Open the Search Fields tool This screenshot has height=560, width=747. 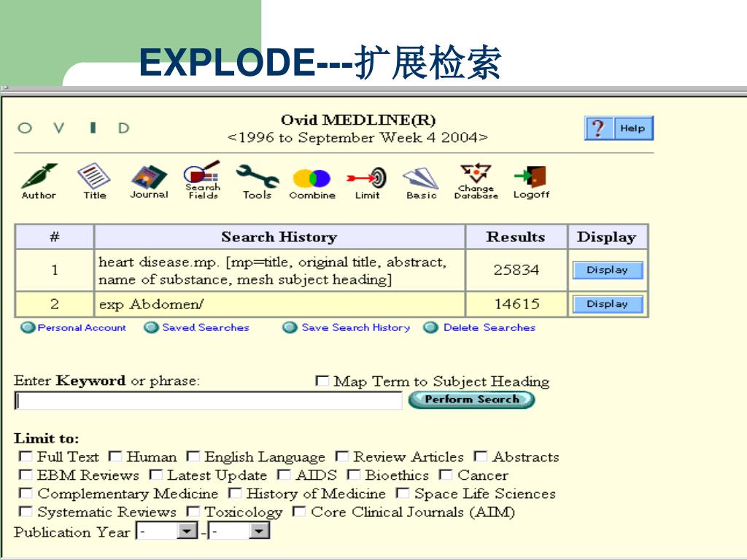tap(203, 181)
